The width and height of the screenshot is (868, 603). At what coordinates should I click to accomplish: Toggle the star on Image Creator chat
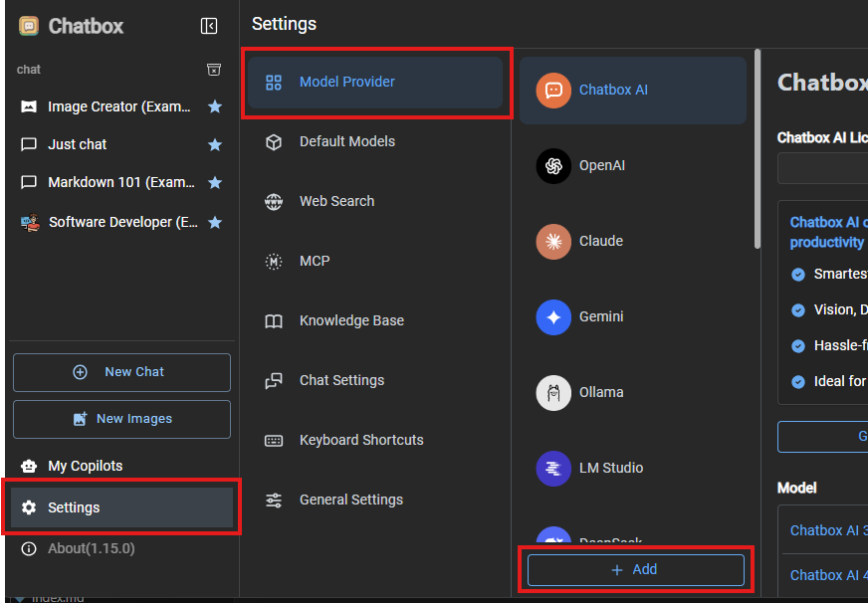[x=215, y=106]
